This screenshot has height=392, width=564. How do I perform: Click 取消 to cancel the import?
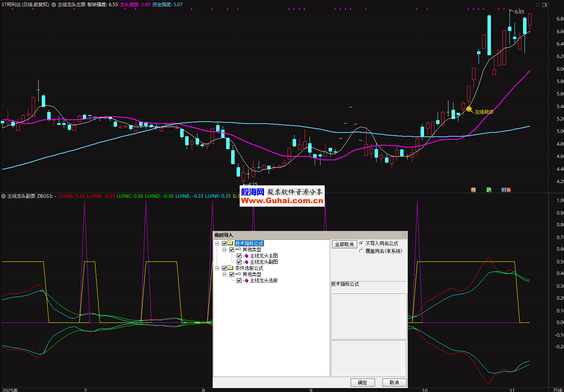tap(394, 382)
